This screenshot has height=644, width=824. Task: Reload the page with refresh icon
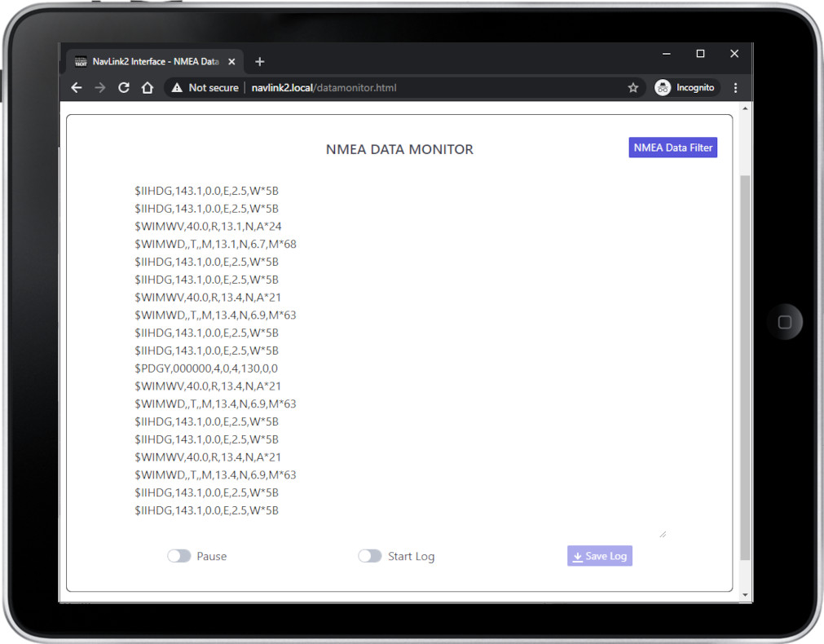pyautogui.click(x=124, y=88)
